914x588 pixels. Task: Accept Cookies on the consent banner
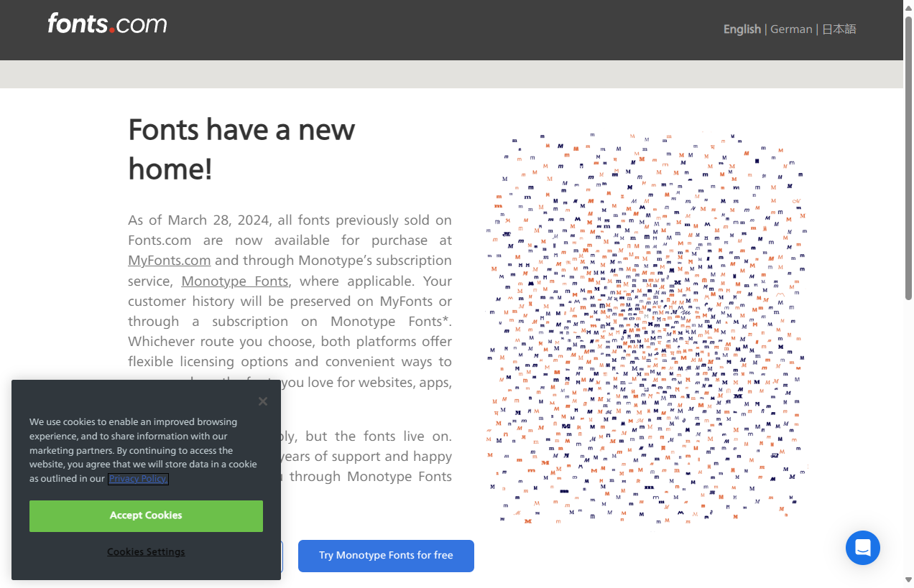(x=146, y=515)
